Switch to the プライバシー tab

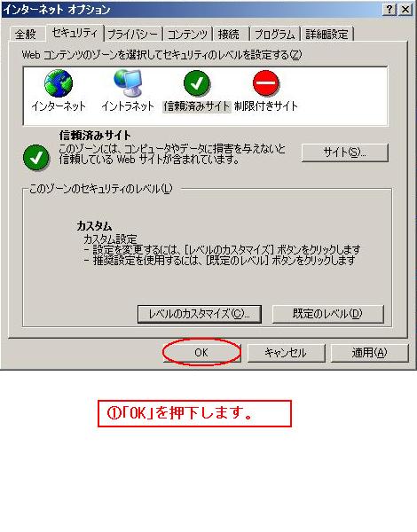click(x=133, y=35)
